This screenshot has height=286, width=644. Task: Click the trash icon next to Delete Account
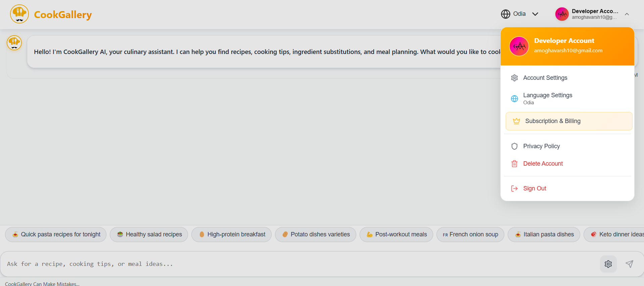click(514, 164)
